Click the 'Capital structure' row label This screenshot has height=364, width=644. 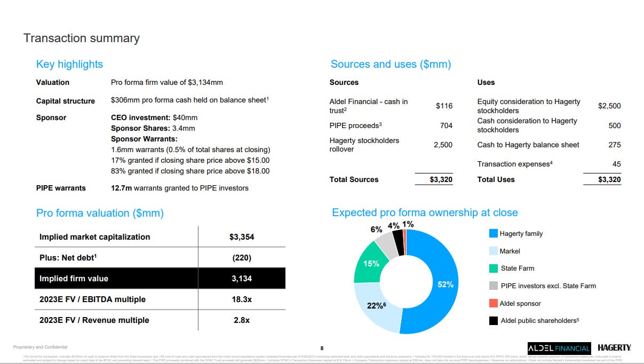click(65, 101)
